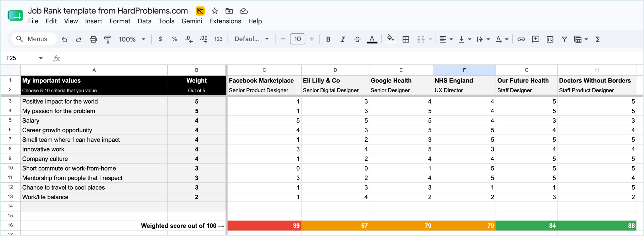Format as percent
644x236 pixels.
pyautogui.click(x=175, y=39)
